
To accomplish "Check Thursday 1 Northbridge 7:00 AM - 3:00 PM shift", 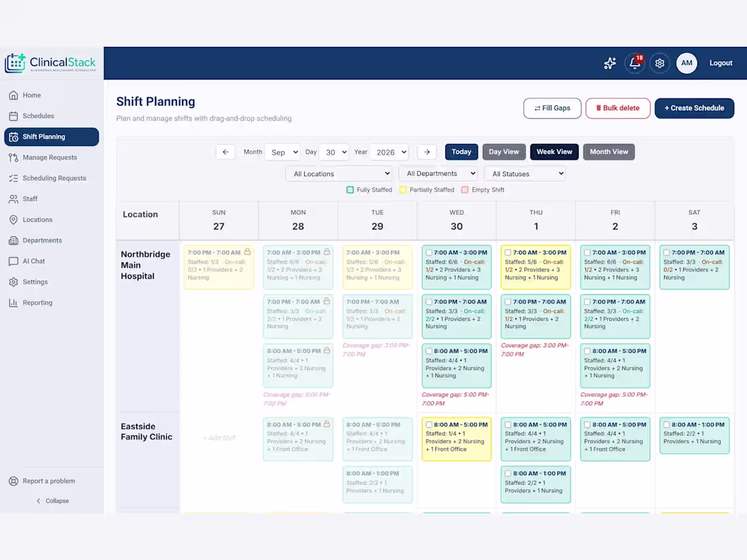I will point(508,253).
